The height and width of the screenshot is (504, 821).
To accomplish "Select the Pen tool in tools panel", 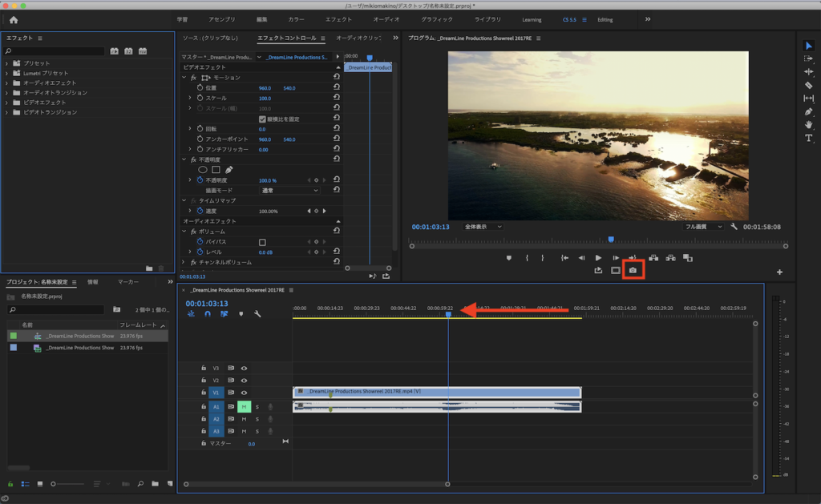I will 808,111.
